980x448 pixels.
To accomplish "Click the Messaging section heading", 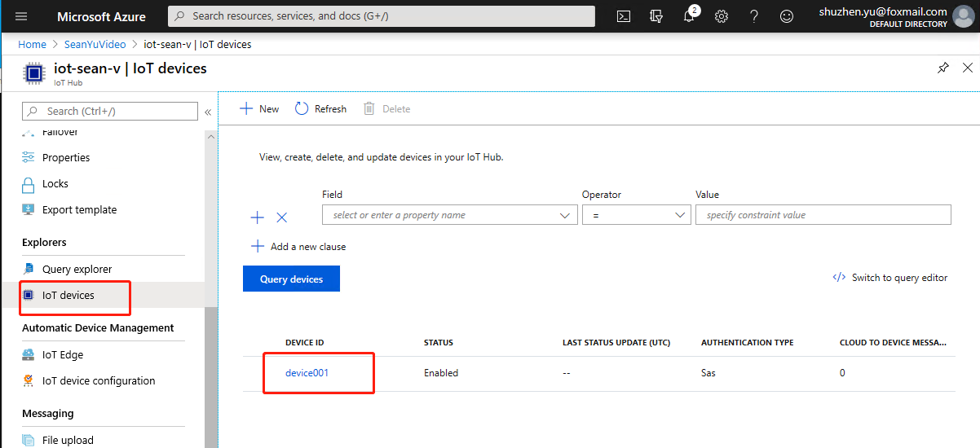I will coord(47,414).
